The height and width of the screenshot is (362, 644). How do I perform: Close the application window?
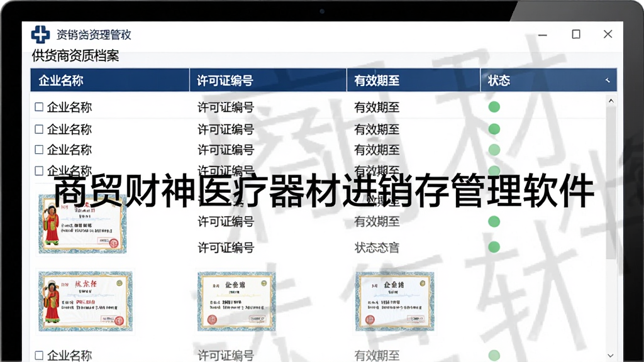tap(608, 34)
